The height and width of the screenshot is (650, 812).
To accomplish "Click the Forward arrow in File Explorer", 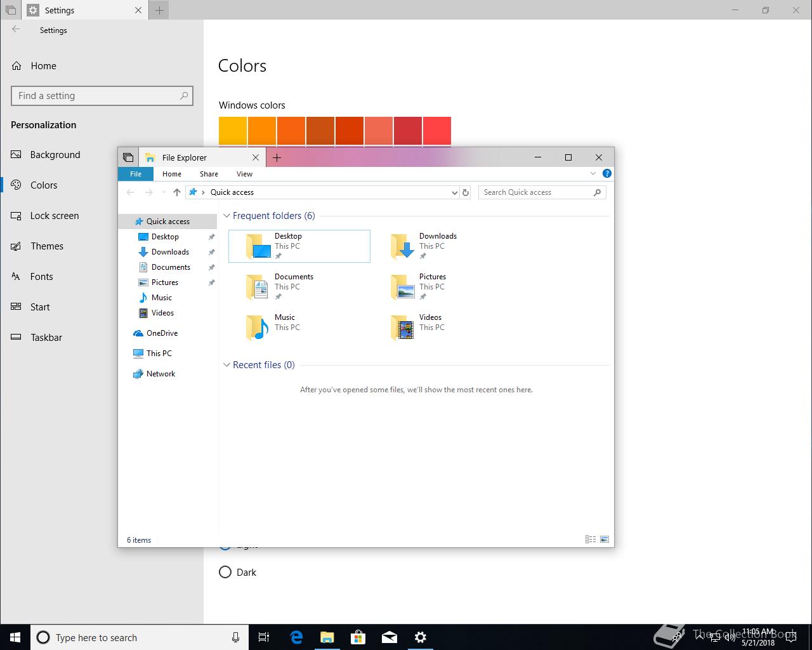I will coord(148,192).
